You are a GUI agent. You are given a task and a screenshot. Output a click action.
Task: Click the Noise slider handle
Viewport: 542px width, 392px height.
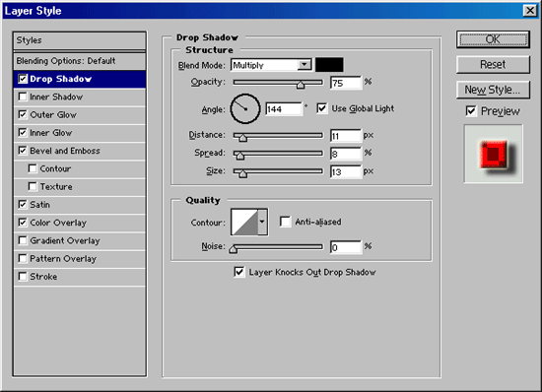(x=234, y=249)
